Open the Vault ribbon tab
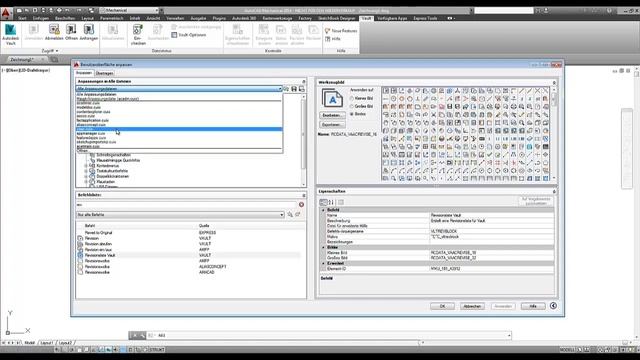640x360 pixels. 366,18
